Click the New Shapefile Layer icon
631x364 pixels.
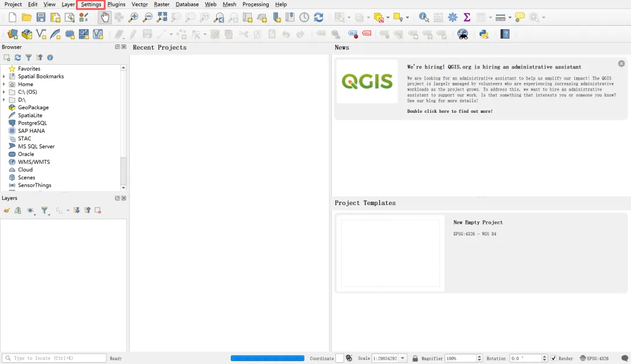click(x=41, y=34)
